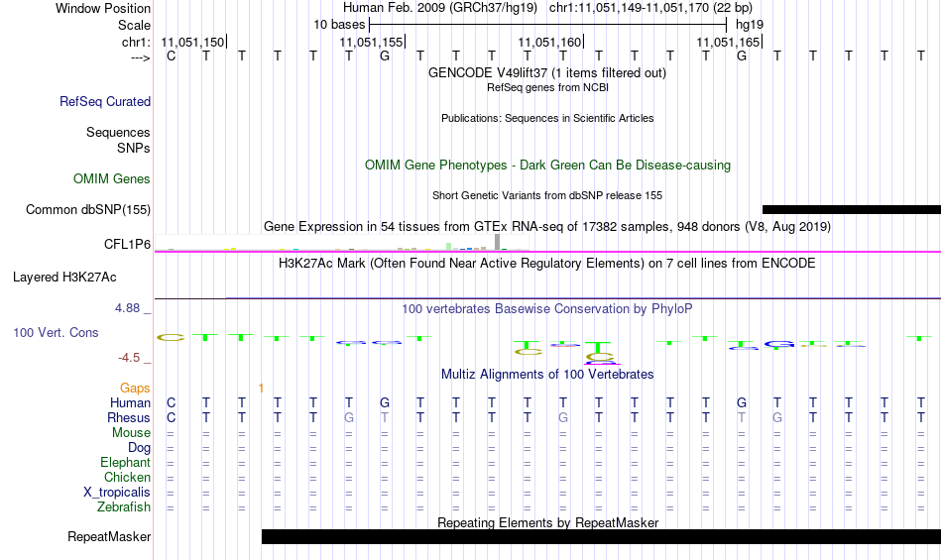The image size is (942, 560).
Task: Click the RefSeq Curated track label
Action: pos(104,101)
